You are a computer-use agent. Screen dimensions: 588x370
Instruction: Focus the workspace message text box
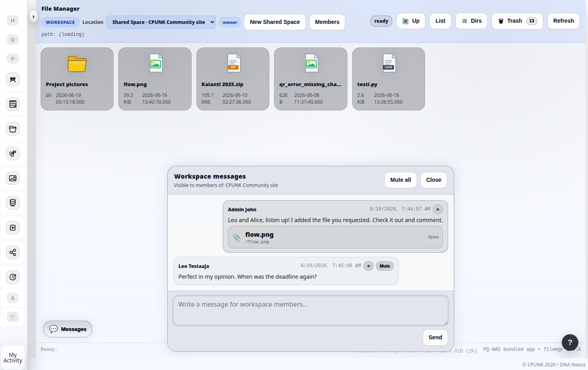[x=311, y=311]
